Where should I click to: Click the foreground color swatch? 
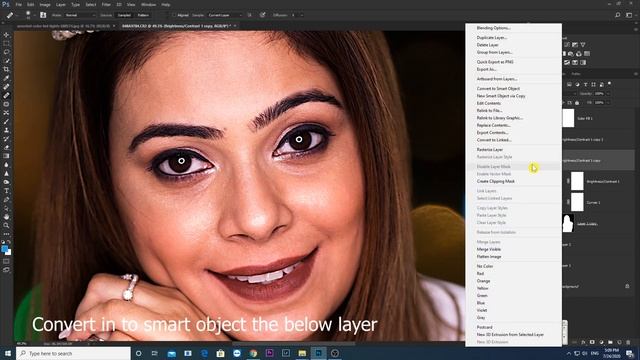(x=4, y=249)
